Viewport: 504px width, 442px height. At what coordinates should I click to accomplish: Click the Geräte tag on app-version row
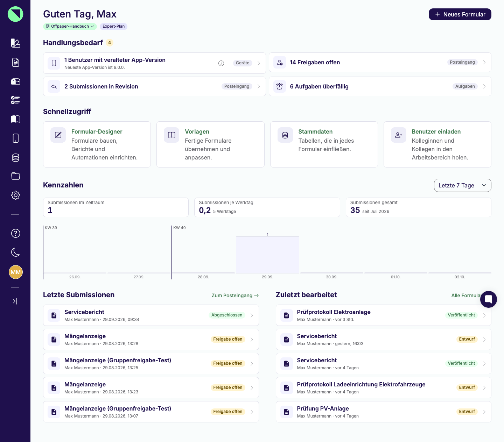pyautogui.click(x=243, y=63)
